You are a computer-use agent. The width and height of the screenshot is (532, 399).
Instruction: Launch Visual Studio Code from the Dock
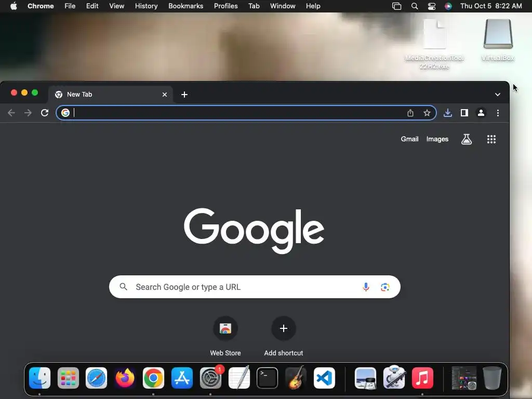pos(324,378)
